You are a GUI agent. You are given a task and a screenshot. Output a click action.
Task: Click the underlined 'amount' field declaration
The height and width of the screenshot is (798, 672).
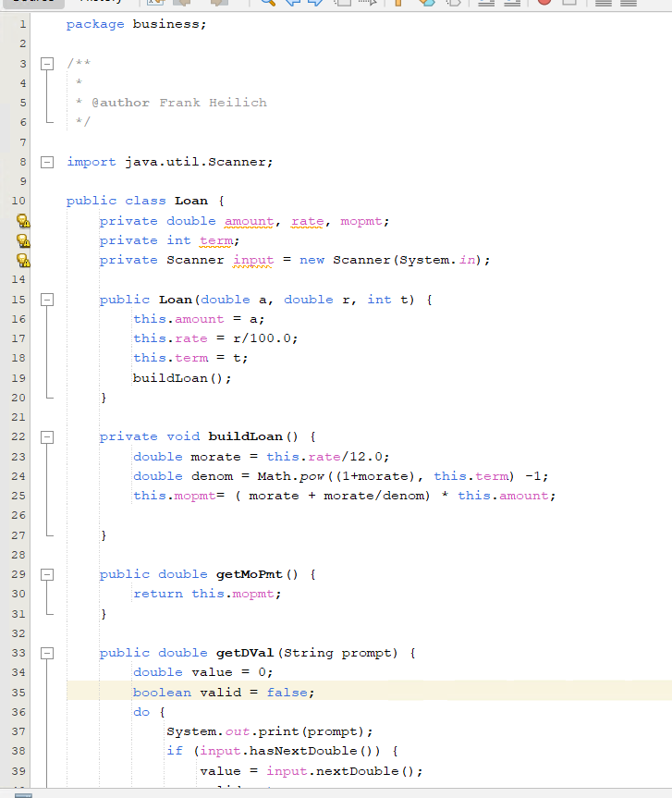pyautogui.click(x=250, y=221)
